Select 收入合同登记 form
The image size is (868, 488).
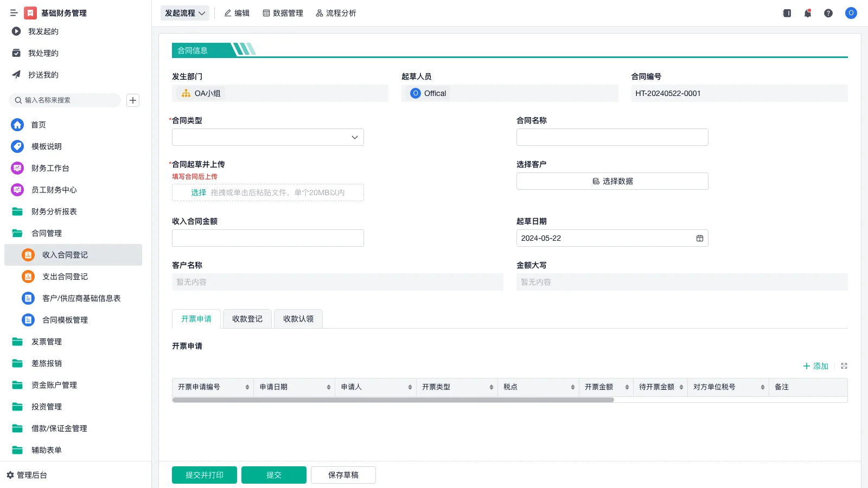(x=73, y=255)
